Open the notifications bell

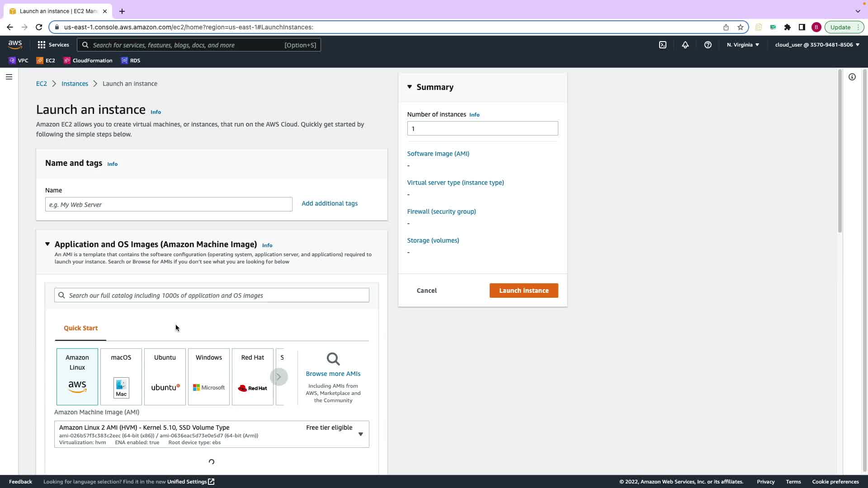pyautogui.click(x=685, y=45)
